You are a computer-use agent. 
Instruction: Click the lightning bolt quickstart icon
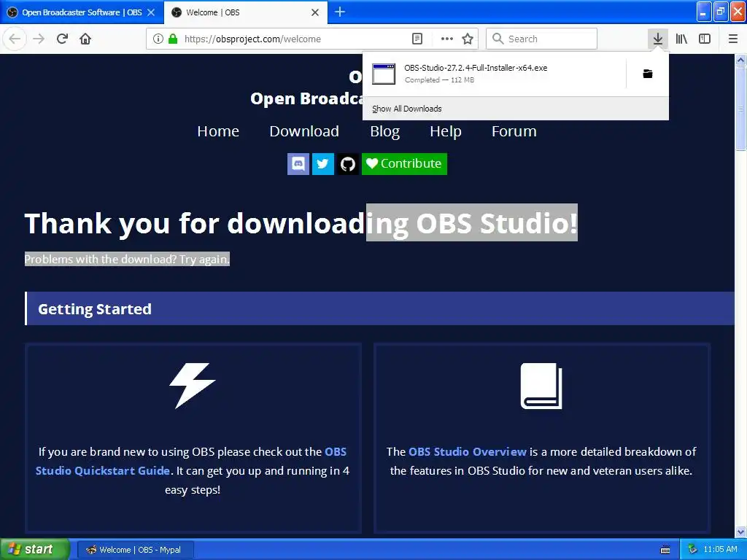coord(193,386)
